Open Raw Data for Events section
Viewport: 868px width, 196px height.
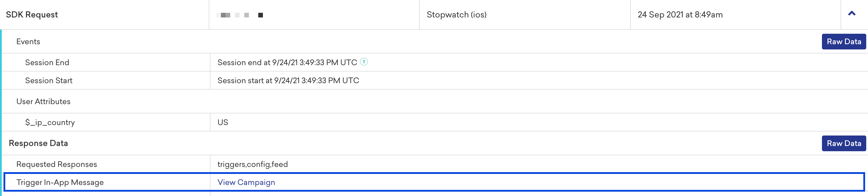[x=844, y=41]
